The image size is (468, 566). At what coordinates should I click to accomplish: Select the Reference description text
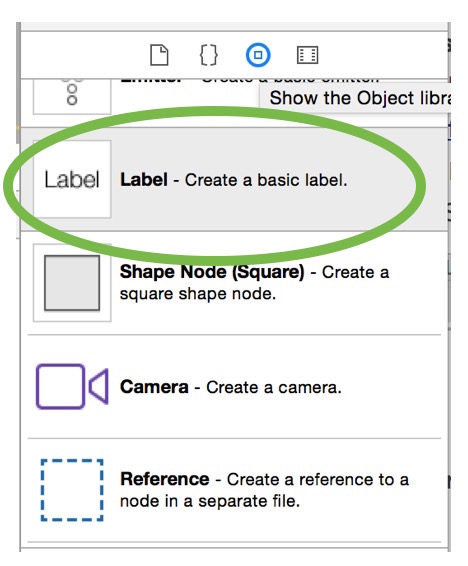pyautogui.click(x=264, y=490)
